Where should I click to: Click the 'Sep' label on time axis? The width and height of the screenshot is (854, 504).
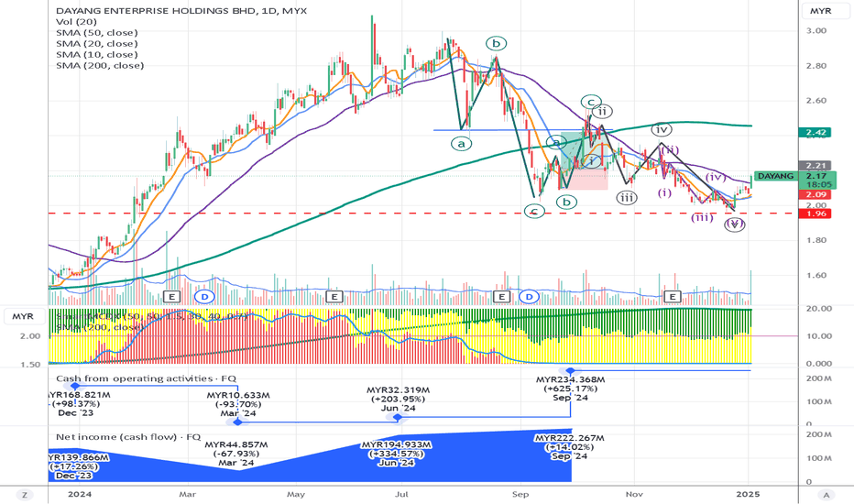pos(520,494)
